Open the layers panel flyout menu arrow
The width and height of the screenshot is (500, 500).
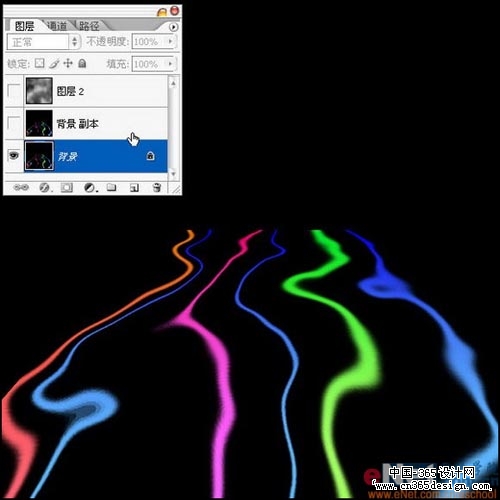(x=173, y=27)
